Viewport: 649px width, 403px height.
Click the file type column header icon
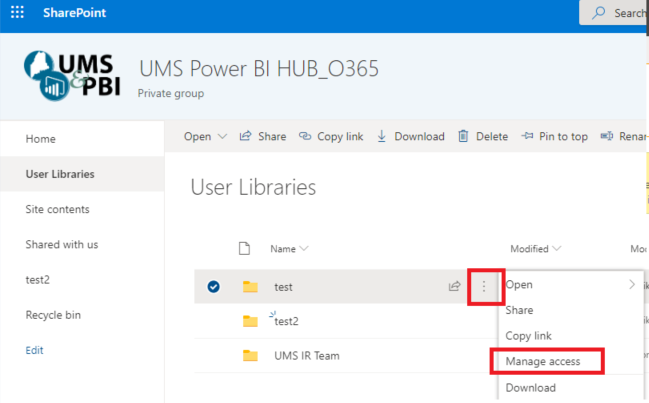[x=244, y=249]
